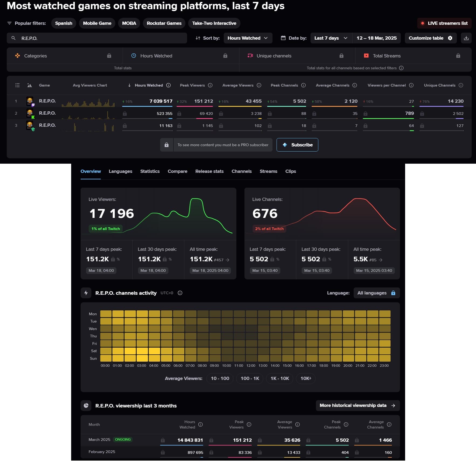Toggle the MOBA popular filter
The width and height of the screenshot is (476, 473).
[x=129, y=23]
